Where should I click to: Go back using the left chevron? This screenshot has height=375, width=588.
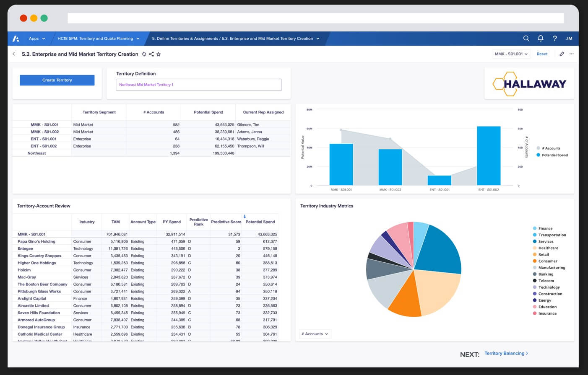pos(14,54)
